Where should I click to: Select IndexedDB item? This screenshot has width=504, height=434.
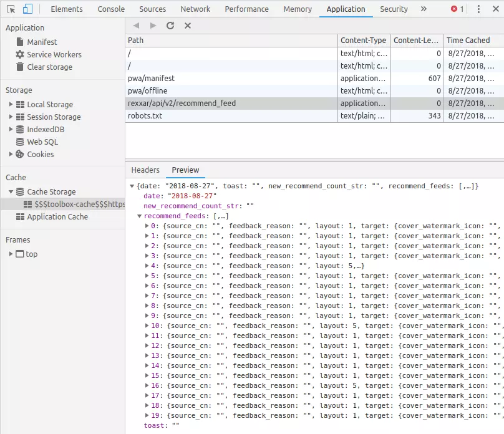pos(46,130)
